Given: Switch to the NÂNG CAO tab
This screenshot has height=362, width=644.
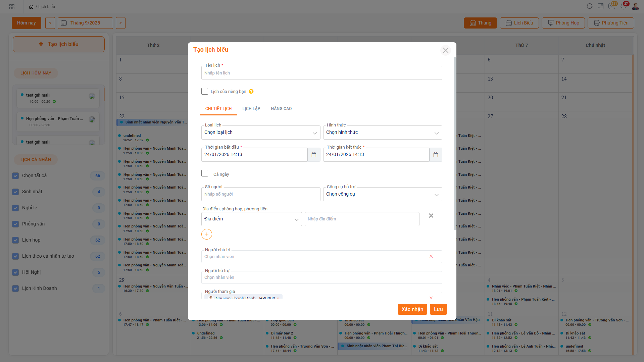Looking at the screenshot, I should pyautogui.click(x=281, y=109).
